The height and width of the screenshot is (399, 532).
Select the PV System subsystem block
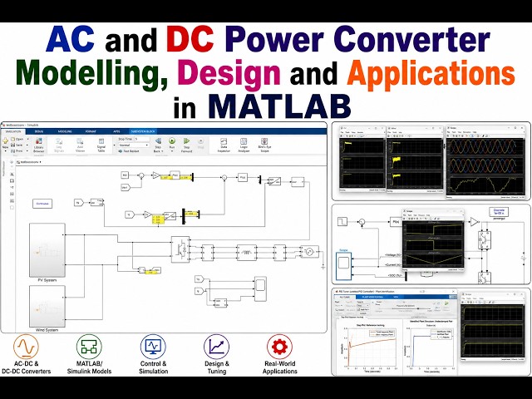coord(47,250)
